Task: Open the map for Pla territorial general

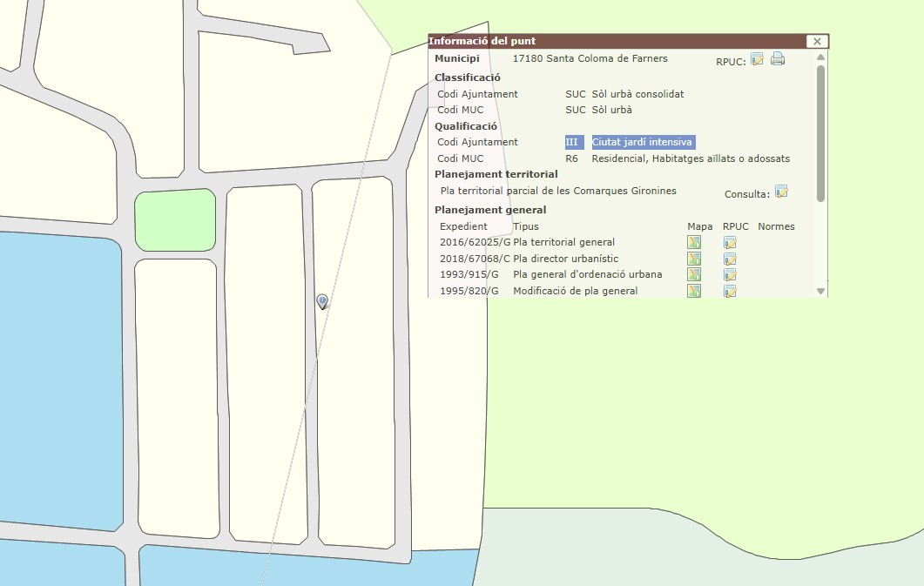Action: pyautogui.click(x=694, y=242)
